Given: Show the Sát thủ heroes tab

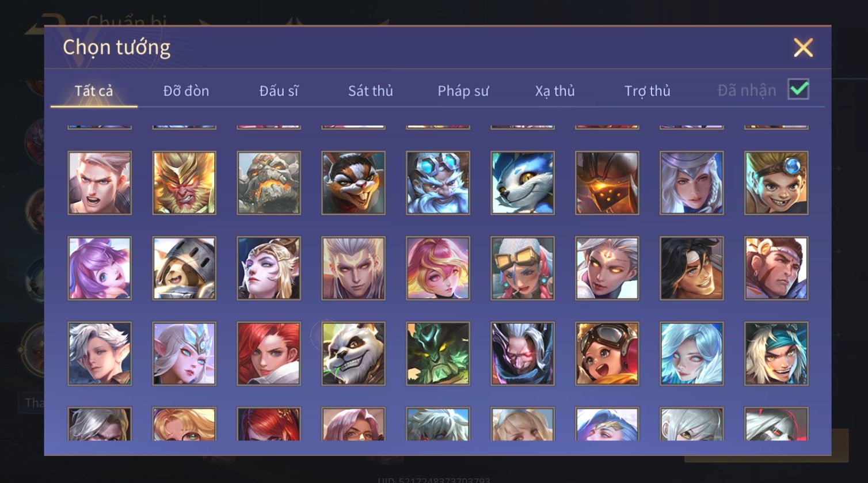Looking at the screenshot, I should pos(371,91).
